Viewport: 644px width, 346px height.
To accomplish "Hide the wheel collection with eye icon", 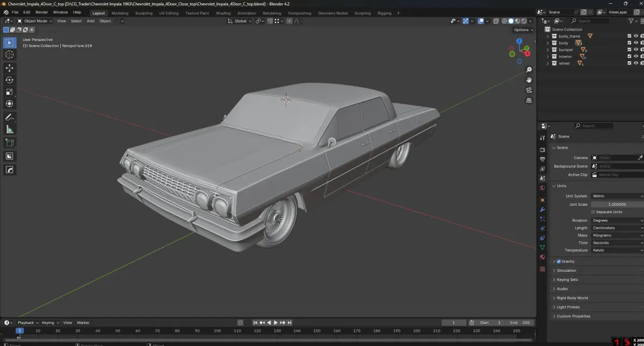I will click(636, 63).
